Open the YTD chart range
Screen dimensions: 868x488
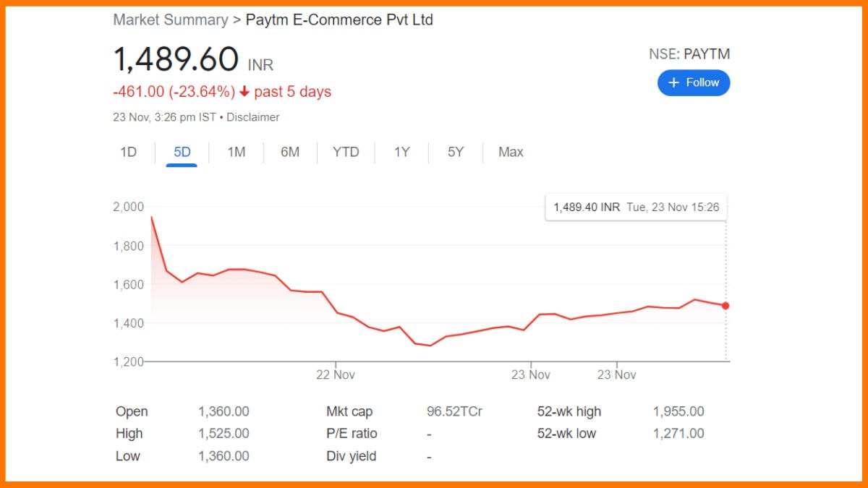pos(346,152)
